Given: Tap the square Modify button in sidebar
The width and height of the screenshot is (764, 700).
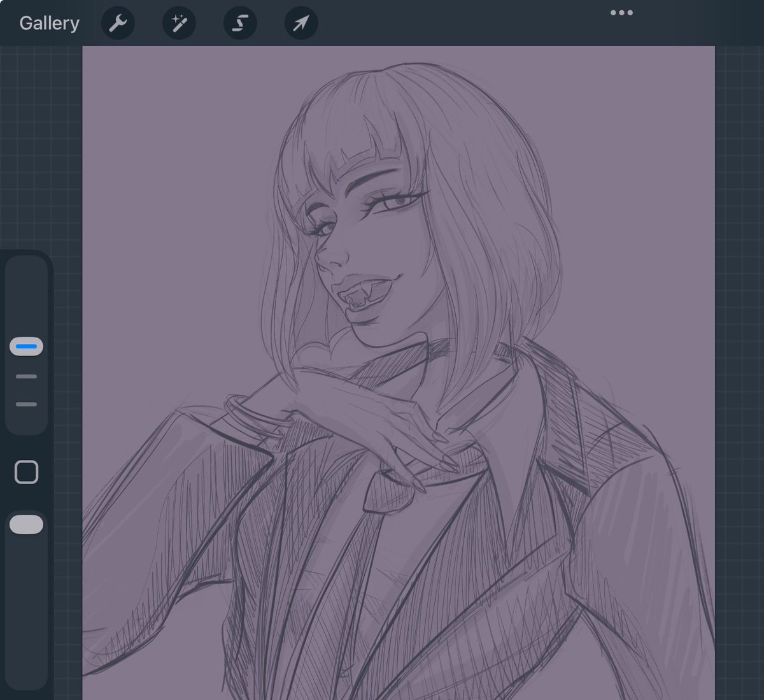Looking at the screenshot, I should [26, 472].
